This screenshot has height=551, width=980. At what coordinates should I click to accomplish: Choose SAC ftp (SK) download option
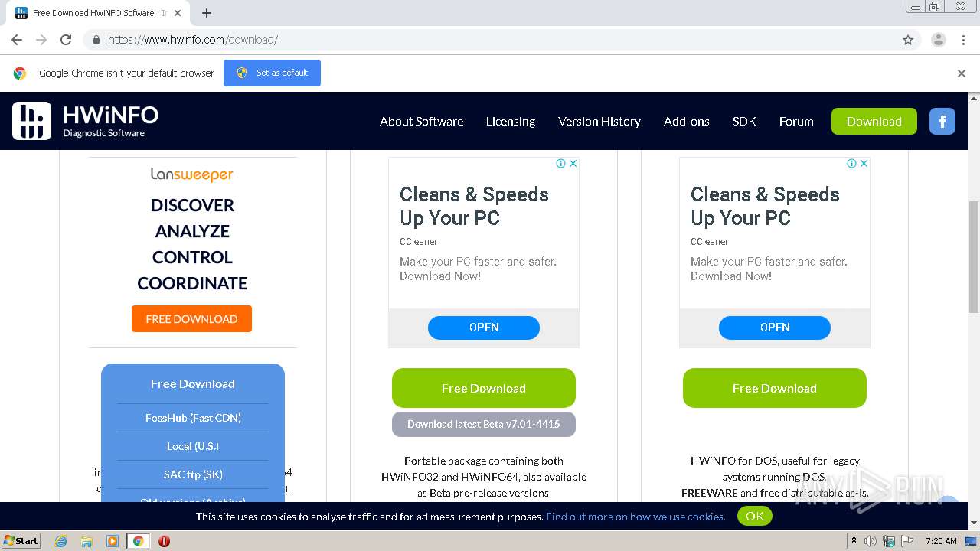(193, 474)
